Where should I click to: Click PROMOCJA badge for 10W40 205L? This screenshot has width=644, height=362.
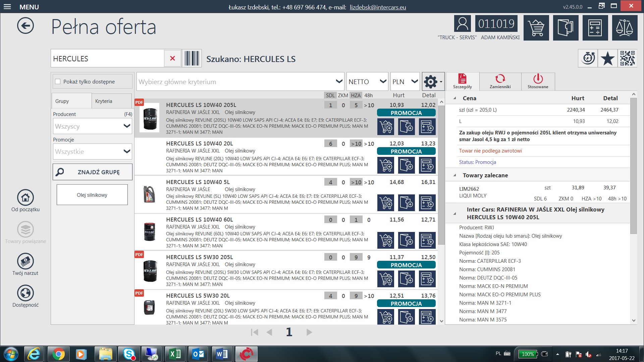(x=406, y=113)
